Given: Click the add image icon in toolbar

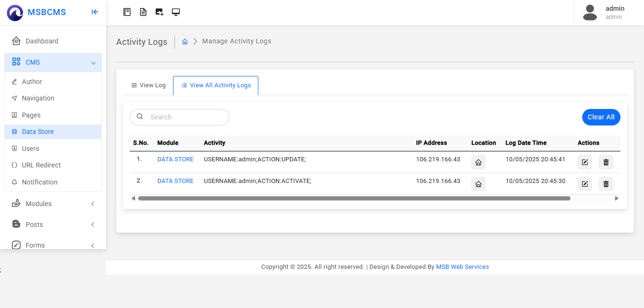Looking at the screenshot, I should [x=159, y=12].
